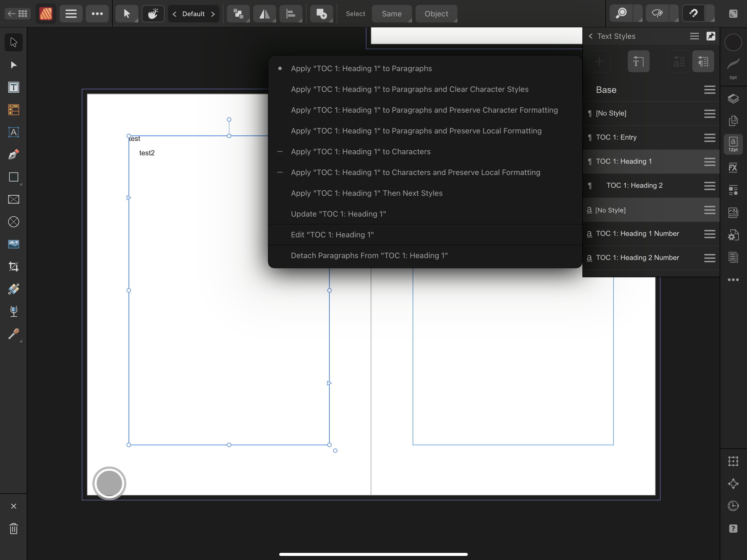Select the Frame Text tool

13,87
